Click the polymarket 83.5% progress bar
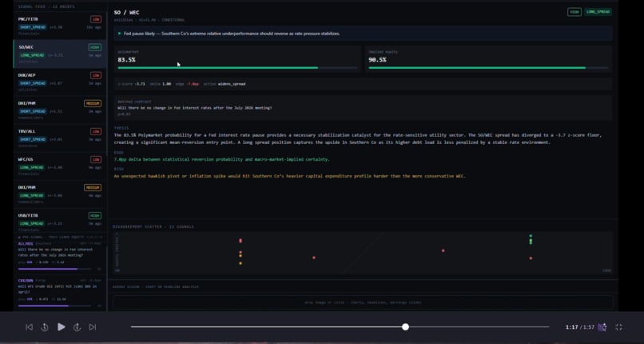 [237, 68]
